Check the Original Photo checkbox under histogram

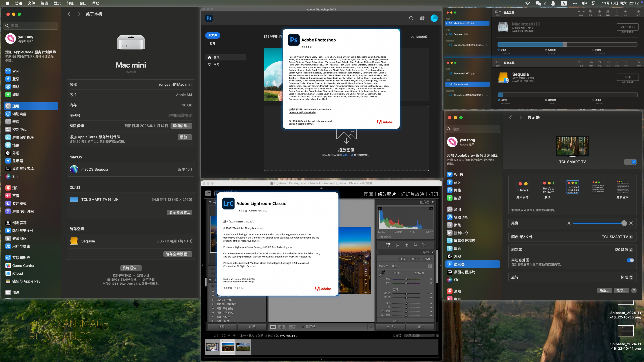(379, 237)
